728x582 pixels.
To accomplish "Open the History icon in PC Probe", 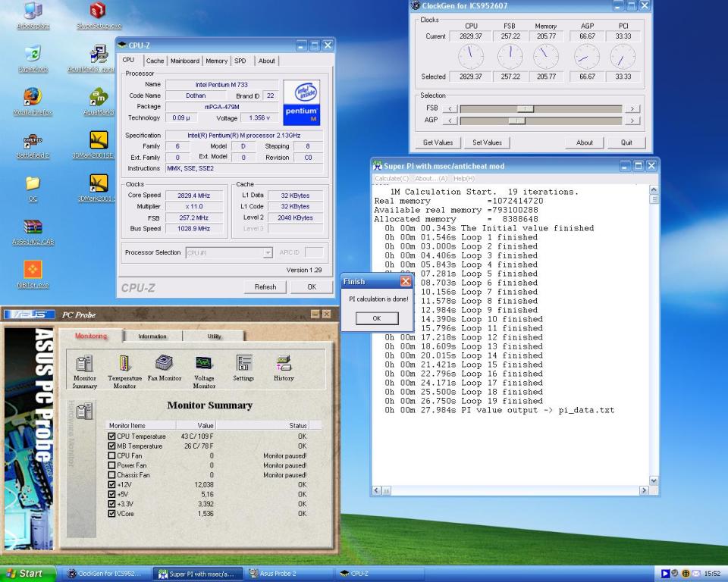I will pos(284,364).
